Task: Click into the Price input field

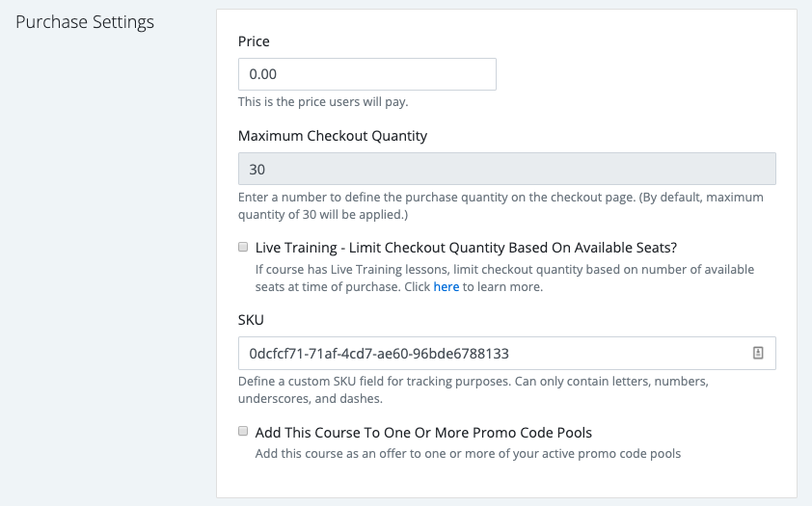Action: [367, 74]
